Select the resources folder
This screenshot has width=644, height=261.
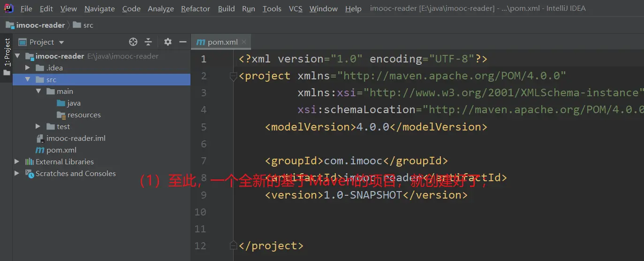coord(102,115)
